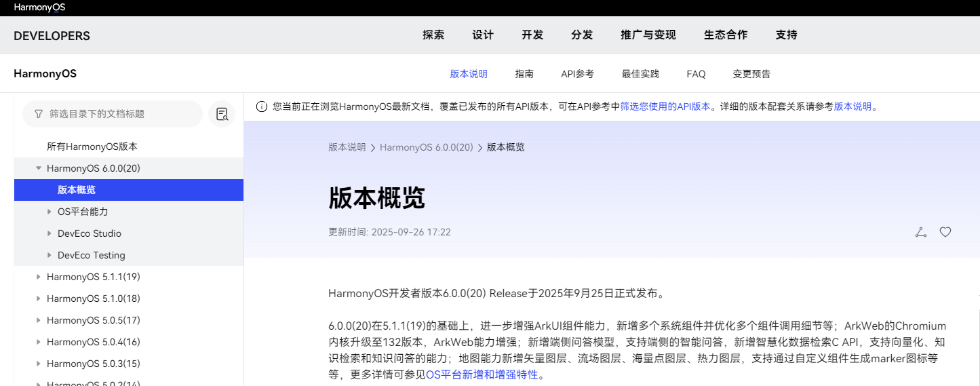The width and height of the screenshot is (980, 386).
Task: Open the 开发 menu in the top navigation
Action: pos(532,35)
